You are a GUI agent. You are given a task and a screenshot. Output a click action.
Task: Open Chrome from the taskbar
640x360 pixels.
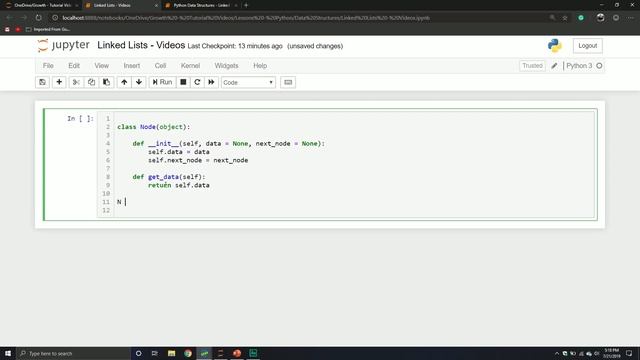coord(188,353)
